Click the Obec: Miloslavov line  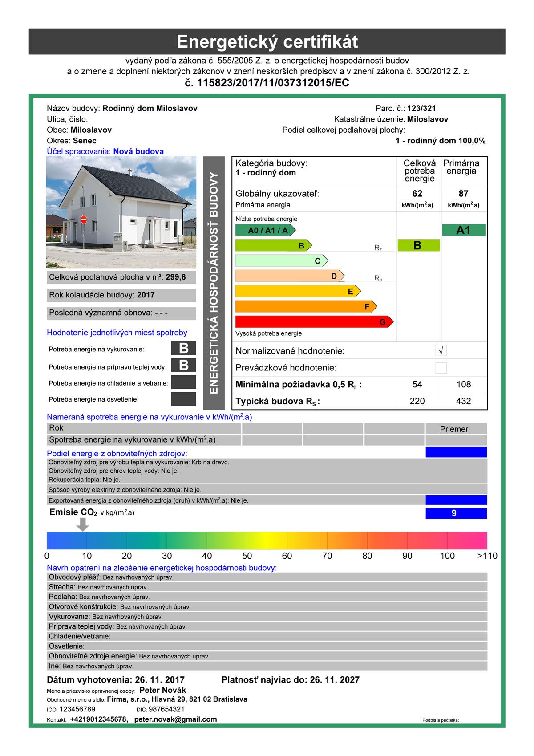click(79, 130)
